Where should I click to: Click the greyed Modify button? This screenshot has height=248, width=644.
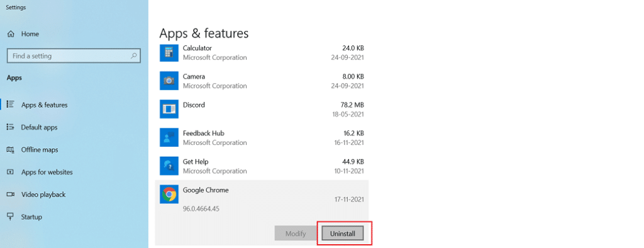click(296, 234)
